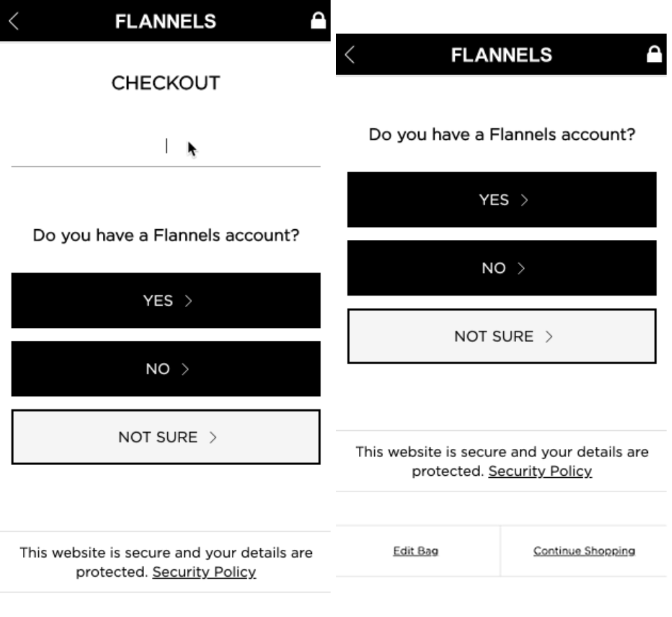Tap the back arrow on the Edit Bag screen
This screenshot has width=672, height=617.
click(349, 55)
